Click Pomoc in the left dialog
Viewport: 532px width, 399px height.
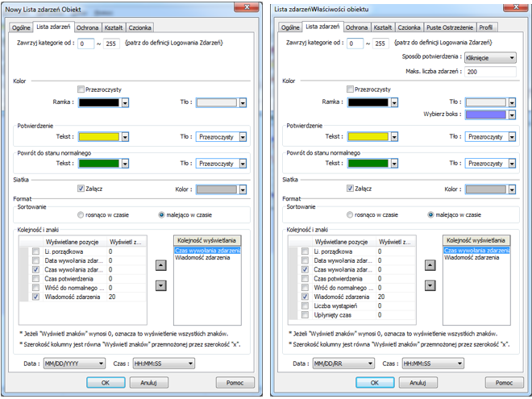tap(235, 383)
